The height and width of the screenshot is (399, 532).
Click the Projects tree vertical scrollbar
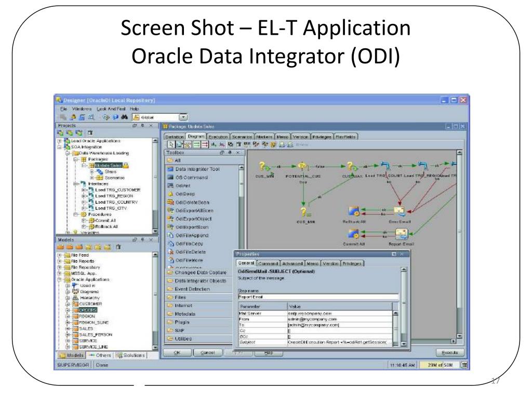[155, 185]
